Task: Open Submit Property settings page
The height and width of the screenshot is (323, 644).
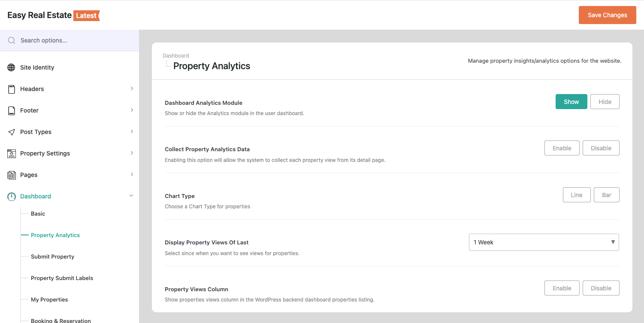Action: (52, 256)
